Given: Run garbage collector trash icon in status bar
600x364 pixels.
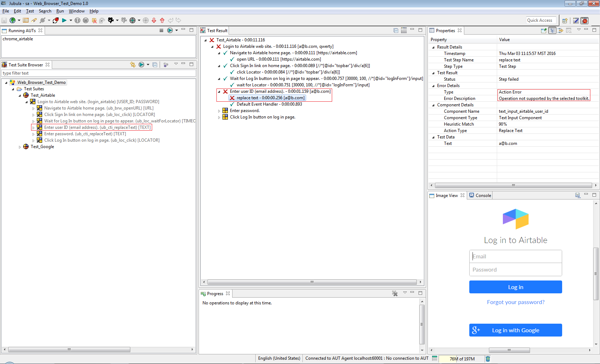Looking at the screenshot, I should [488, 359].
